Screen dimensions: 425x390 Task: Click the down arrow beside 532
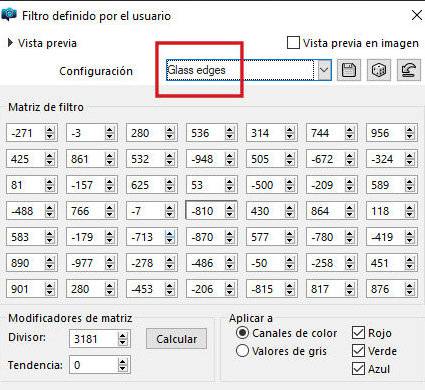coord(170,162)
